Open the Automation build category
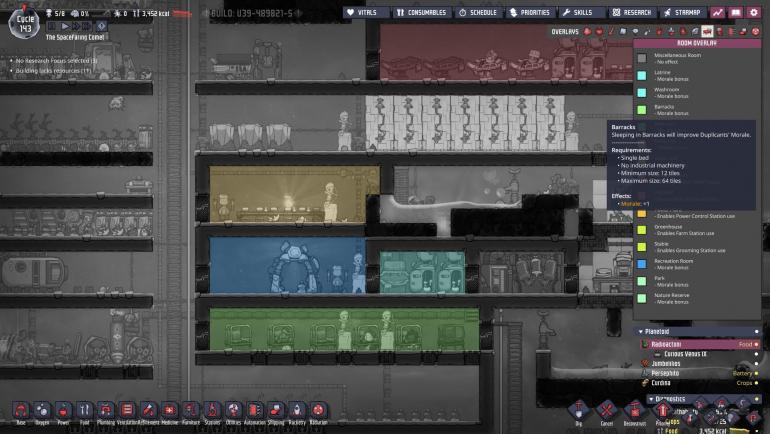The image size is (770, 434). click(x=254, y=410)
